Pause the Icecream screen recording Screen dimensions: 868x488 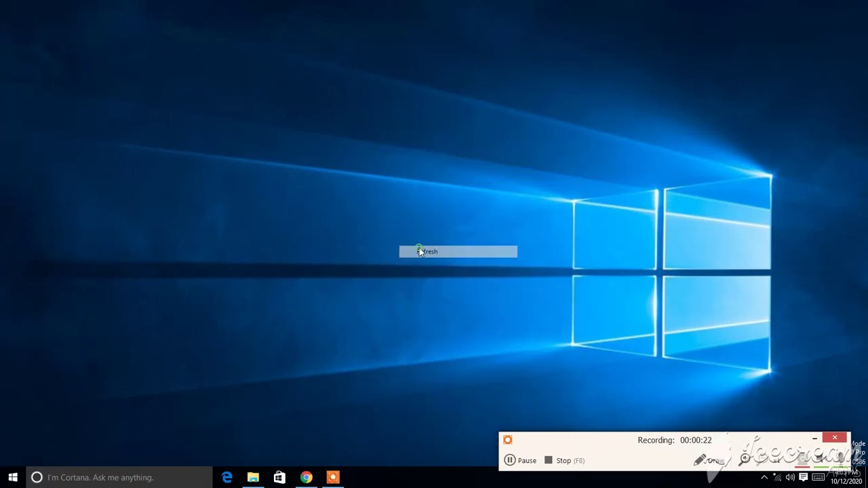point(521,460)
